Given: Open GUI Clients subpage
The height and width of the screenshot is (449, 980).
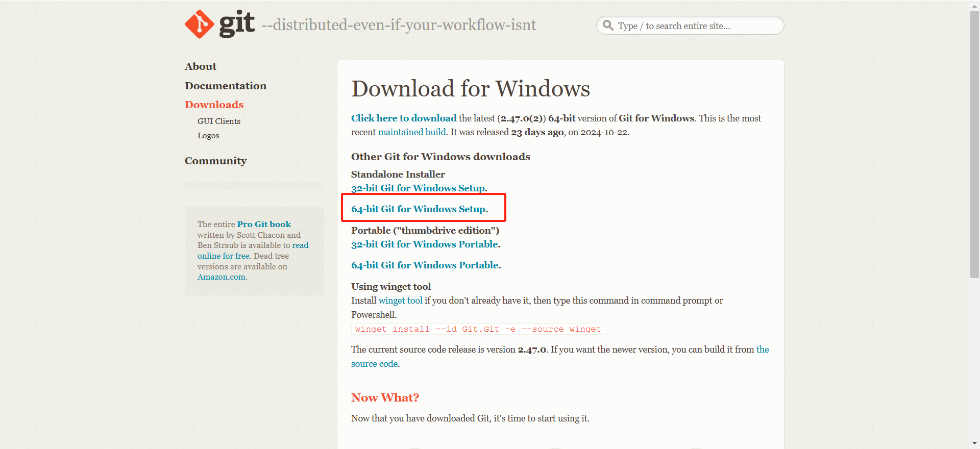Looking at the screenshot, I should coord(219,121).
